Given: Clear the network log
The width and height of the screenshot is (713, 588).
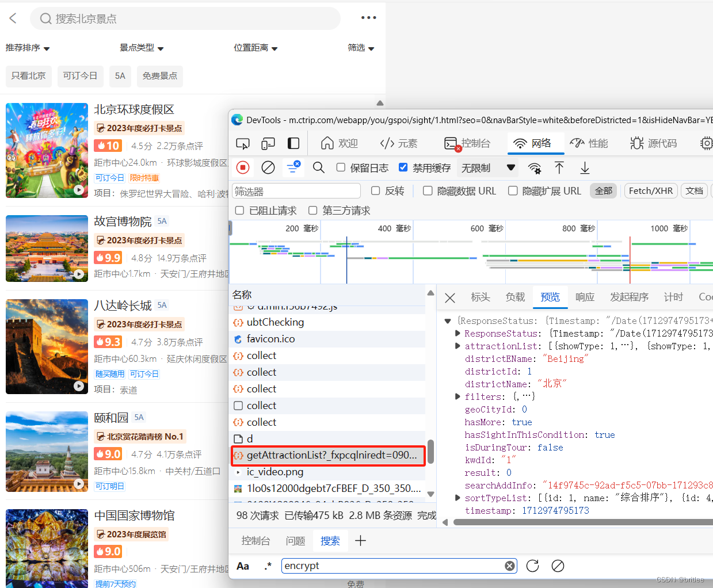Looking at the screenshot, I should [x=268, y=167].
